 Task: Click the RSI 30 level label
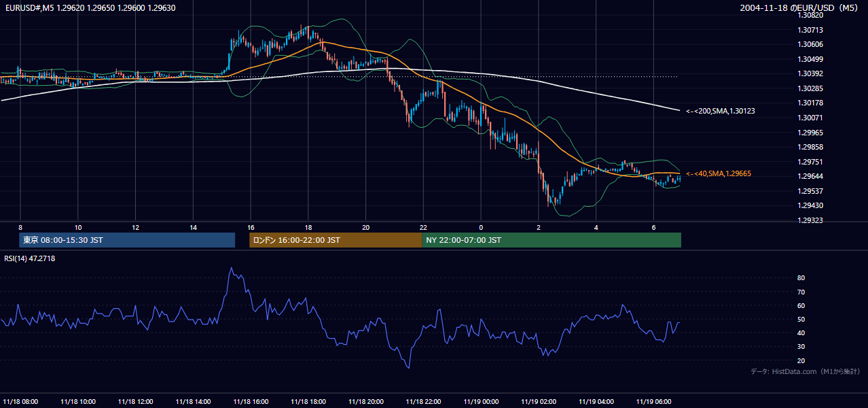point(801,347)
